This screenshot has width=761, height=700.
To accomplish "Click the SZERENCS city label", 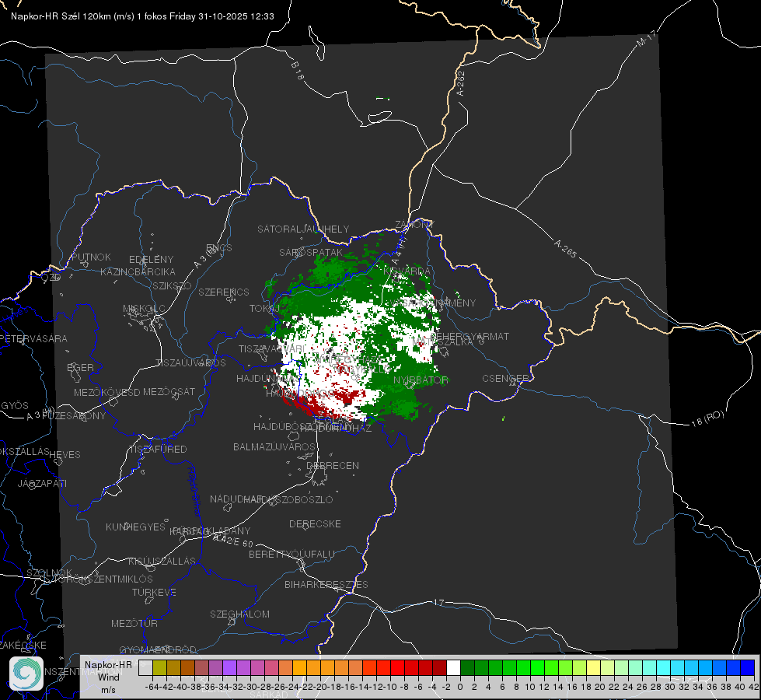I will [x=224, y=292].
